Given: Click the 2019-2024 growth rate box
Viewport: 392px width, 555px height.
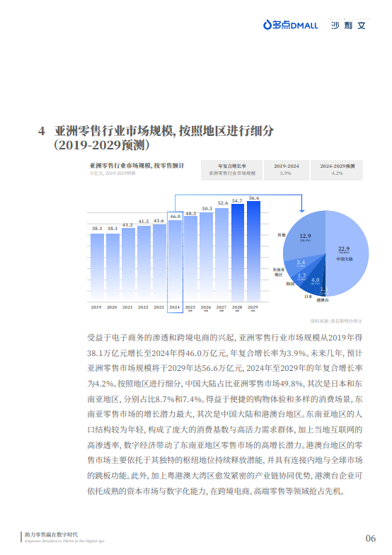Looking at the screenshot, I should tap(286, 170).
